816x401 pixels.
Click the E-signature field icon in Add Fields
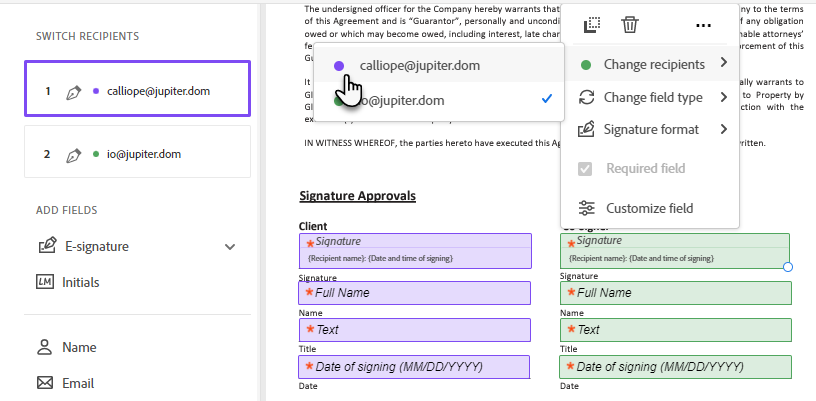[47, 245]
